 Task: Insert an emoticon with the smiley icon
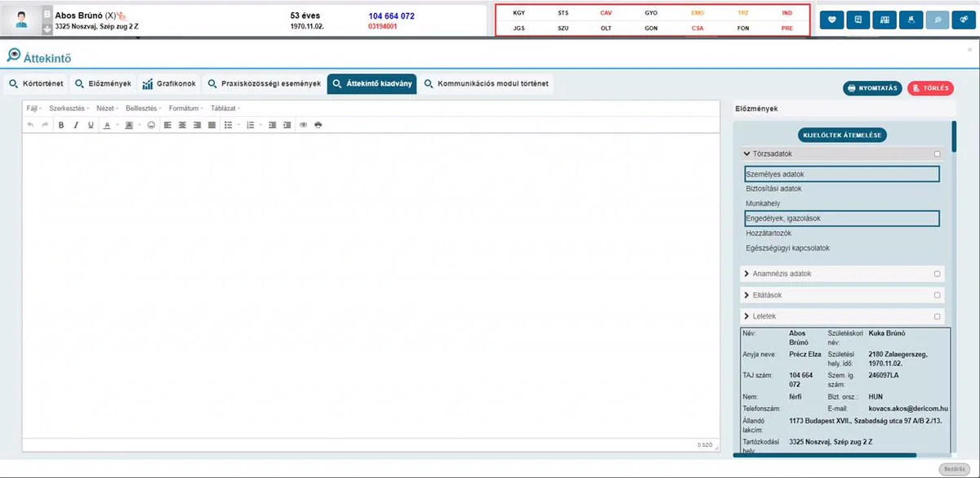(151, 125)
